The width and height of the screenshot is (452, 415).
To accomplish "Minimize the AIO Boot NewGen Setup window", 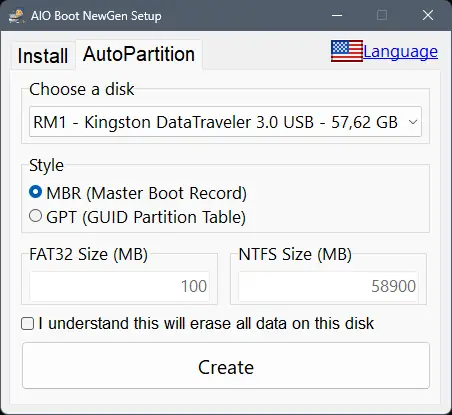I will pyautogui.click(x=337, y=15).
